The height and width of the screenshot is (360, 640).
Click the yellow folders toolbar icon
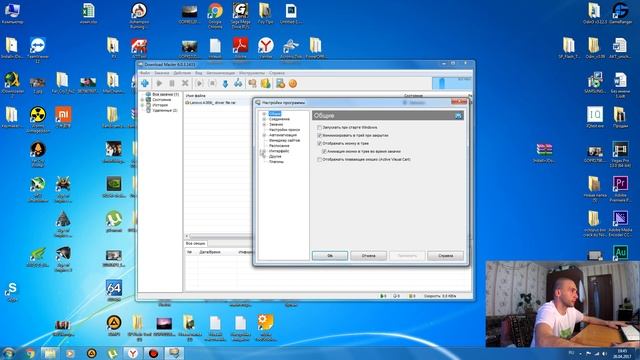265,83
